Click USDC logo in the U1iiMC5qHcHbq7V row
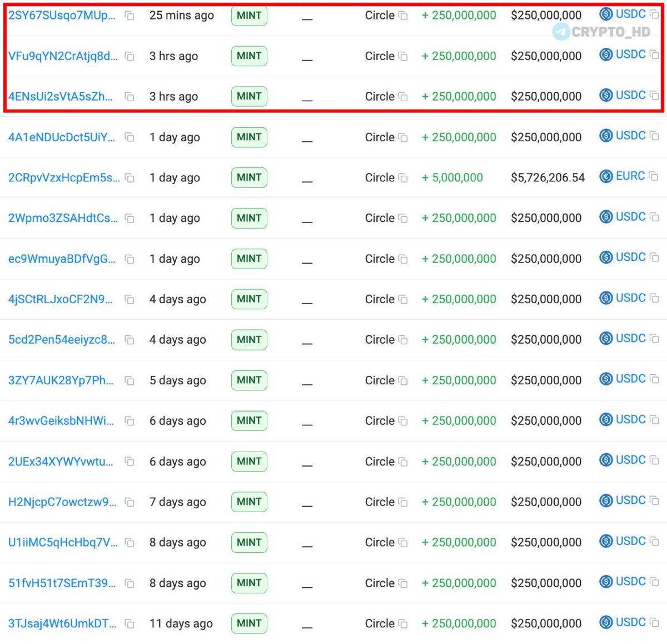Image resolution: width=667 pixels, height=644 pixels. click(x=606, y=541)
